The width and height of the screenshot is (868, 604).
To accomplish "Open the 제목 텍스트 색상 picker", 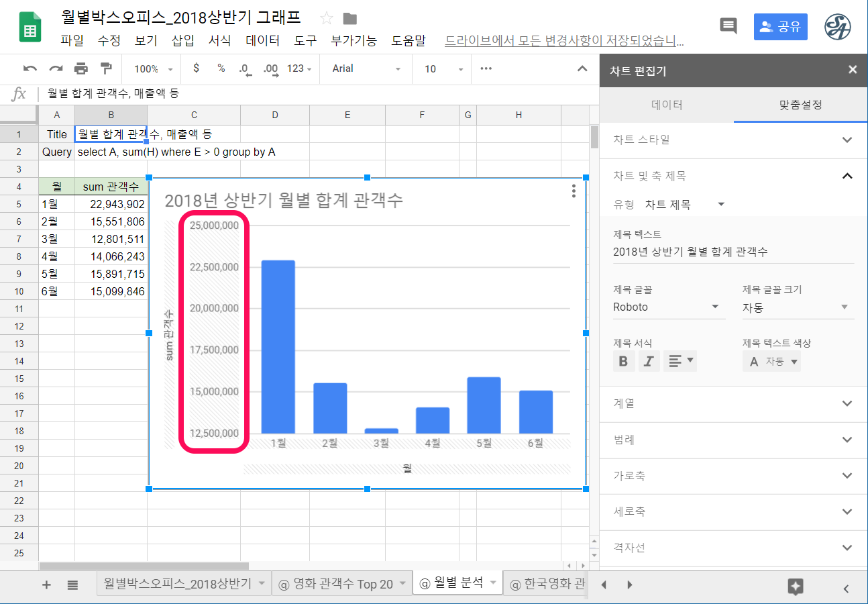I will tap(771, 360).
